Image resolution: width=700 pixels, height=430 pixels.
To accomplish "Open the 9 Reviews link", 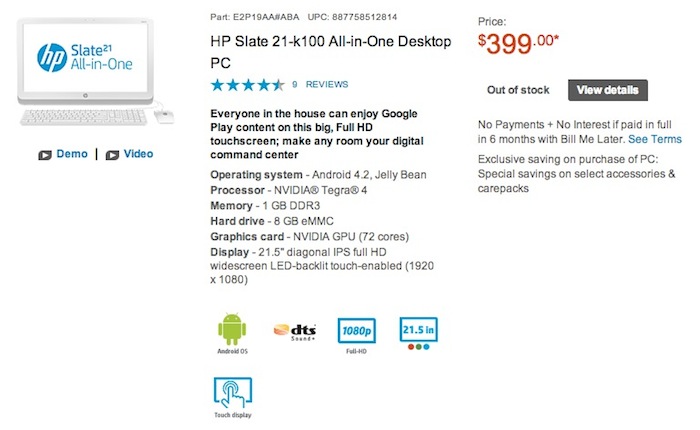I will point(320,85).
